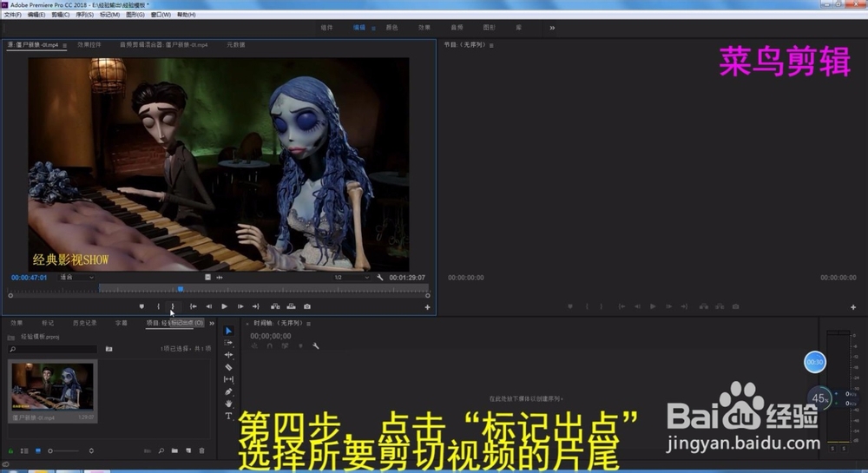Screen dimensions: 868x473
Task: Select the Slip tool
Action: click(x=228, y=379)
